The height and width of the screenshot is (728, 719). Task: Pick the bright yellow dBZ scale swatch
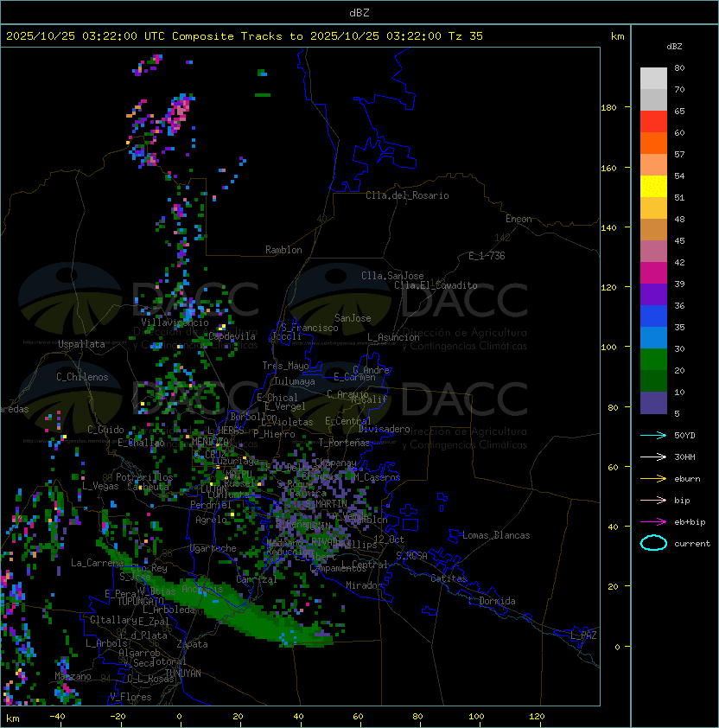pyautogui.click(x=653, y=187)
